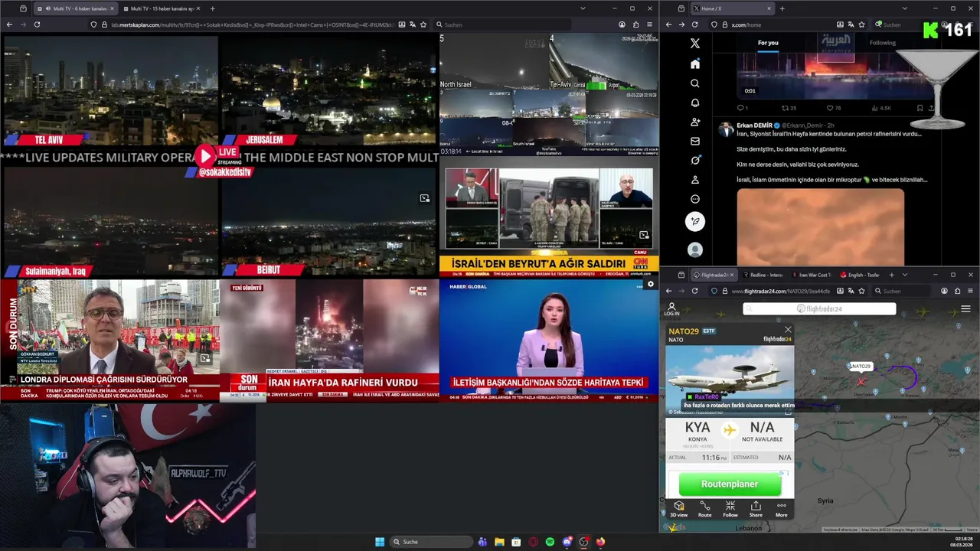Image resolution: width=980 pixels, height=551 pixels.
Task: Open Firefox menu in Flightradar24 window
Action: pos(971,291)
